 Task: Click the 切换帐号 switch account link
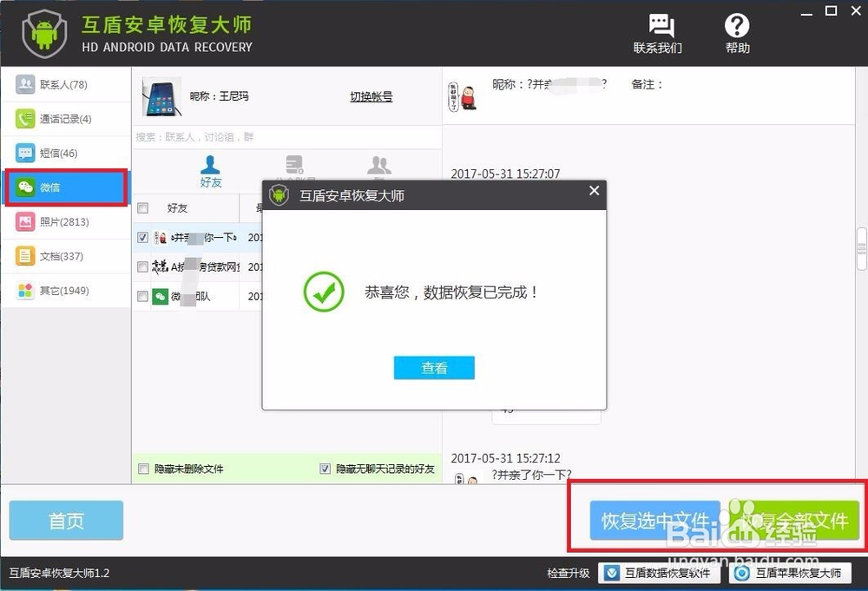(x=370, y=96)
